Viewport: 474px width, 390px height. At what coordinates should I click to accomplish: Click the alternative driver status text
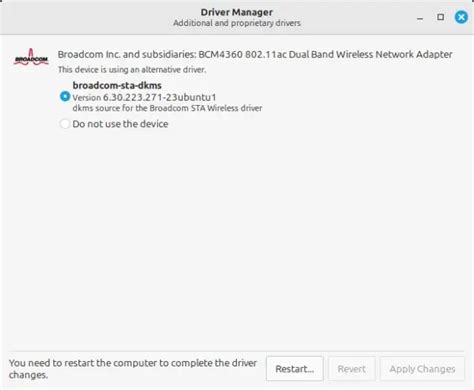coord(132,70)
